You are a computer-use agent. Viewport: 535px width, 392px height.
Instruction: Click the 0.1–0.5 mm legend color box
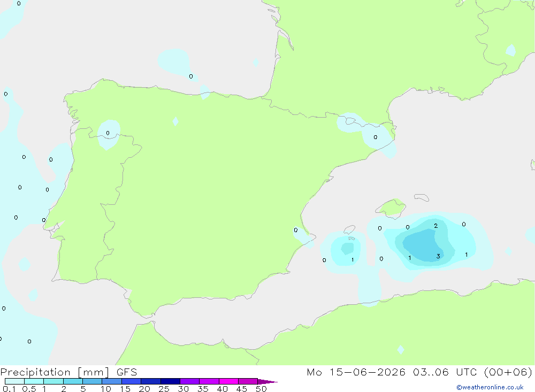pyautogui.click(x=14, y=381)
